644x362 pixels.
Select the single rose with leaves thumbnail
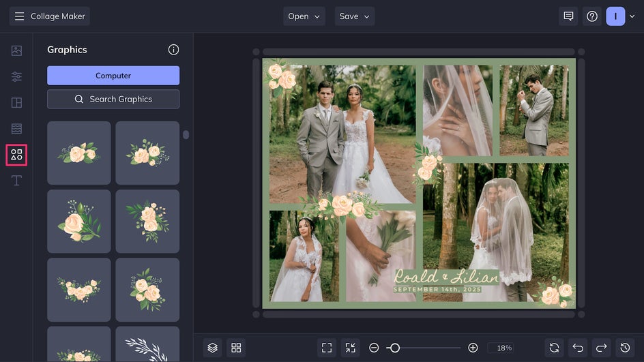79,221
